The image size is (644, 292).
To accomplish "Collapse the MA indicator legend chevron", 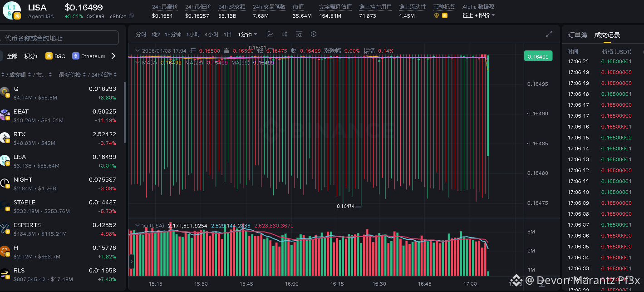I will pyautogui.click(x=138, y=63).
